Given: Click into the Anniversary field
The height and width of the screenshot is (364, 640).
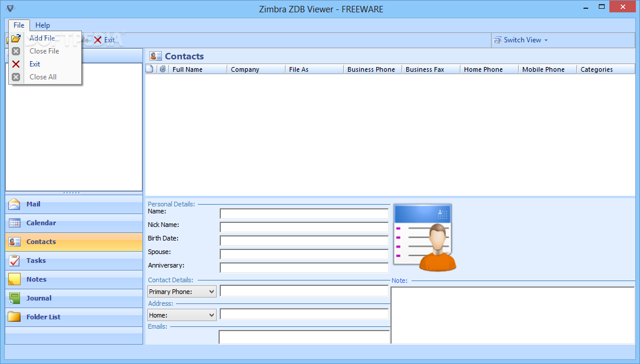Looking at the screenshot, I should [304, 268].
